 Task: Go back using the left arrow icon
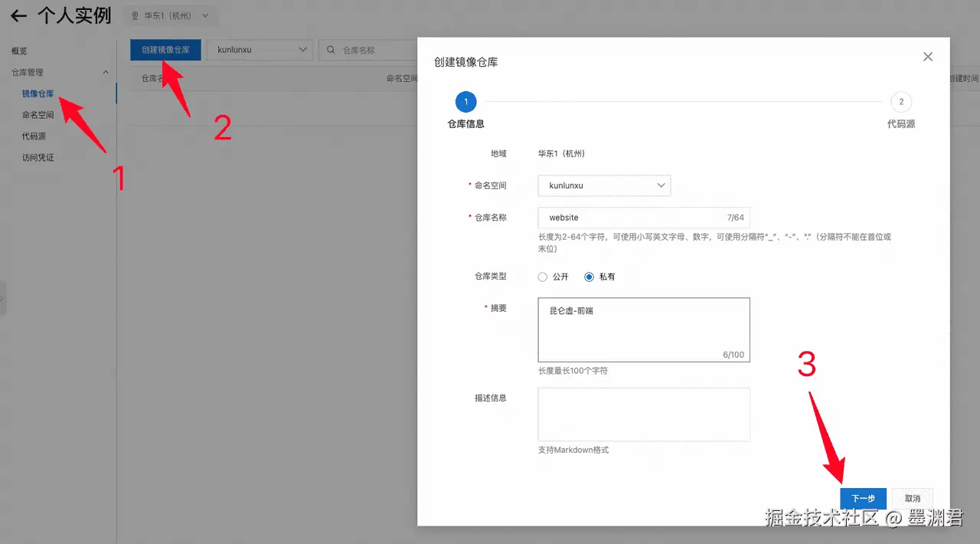(x=18, y=15)
